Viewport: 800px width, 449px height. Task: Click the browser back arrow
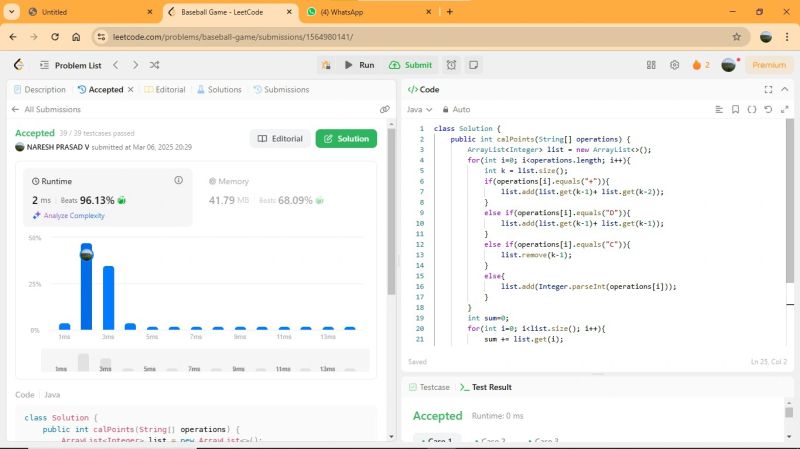[13, 37]
